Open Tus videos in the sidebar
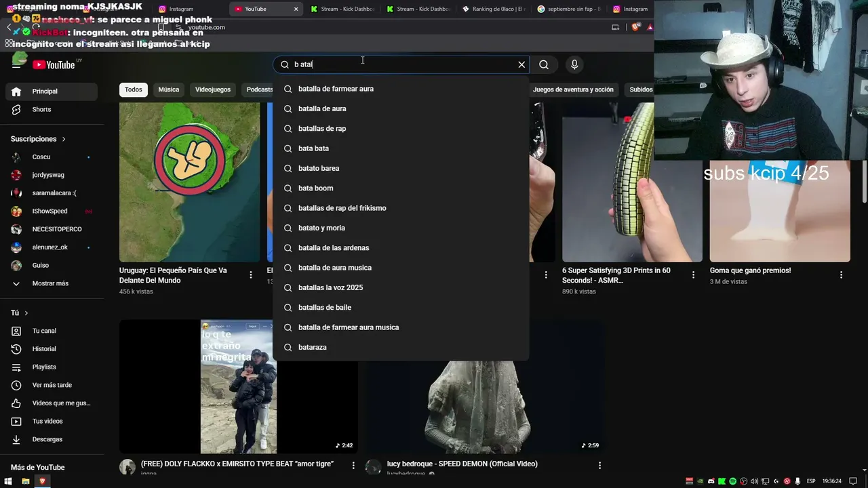Image resolution: width=868 pixels, height=488 pixels. pyautogui.click(x=51, y=422)
